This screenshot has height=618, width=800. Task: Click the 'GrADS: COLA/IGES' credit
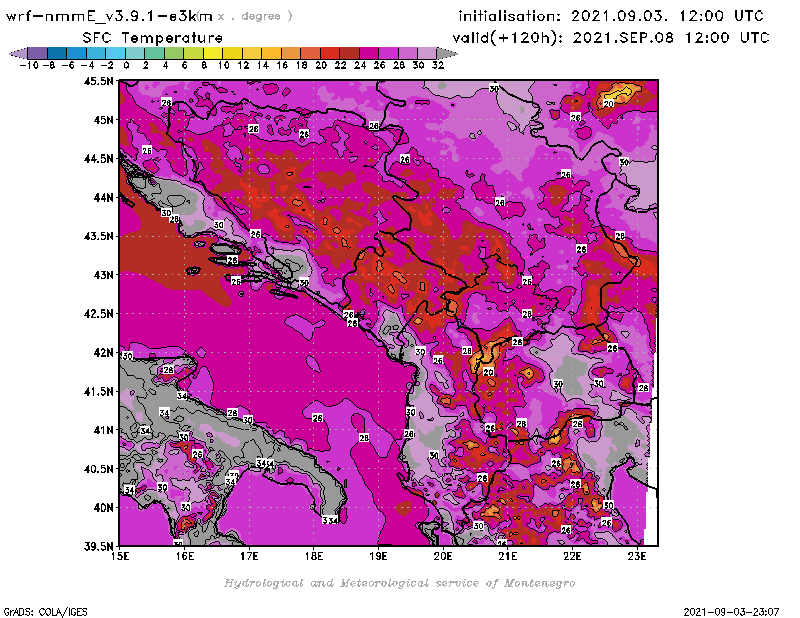click(45, 612)
